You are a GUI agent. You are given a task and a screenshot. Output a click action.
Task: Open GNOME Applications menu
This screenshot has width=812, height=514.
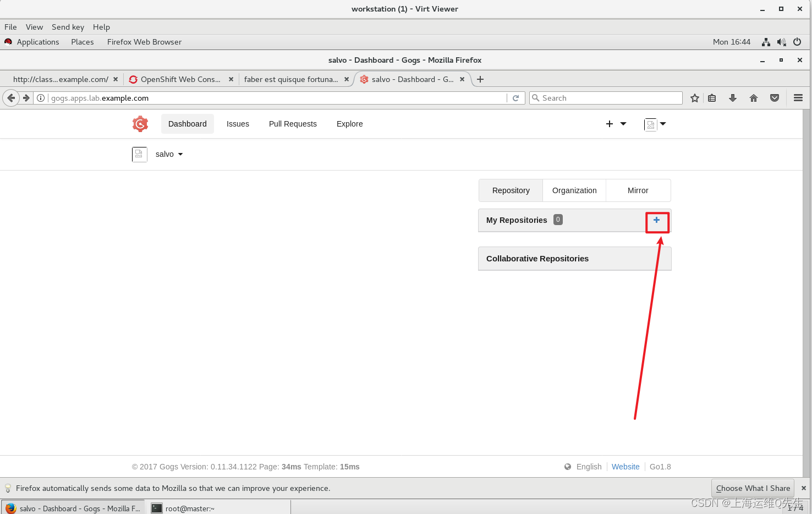[32, 42]
